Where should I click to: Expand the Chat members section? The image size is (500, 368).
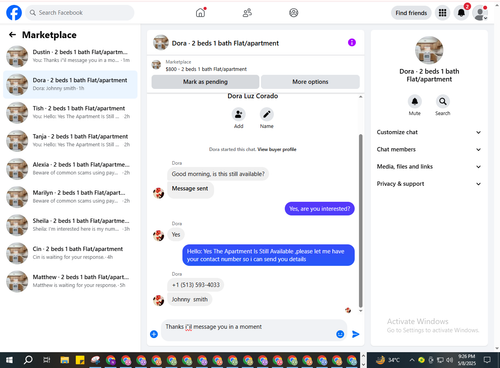click(x=429, y=149)
